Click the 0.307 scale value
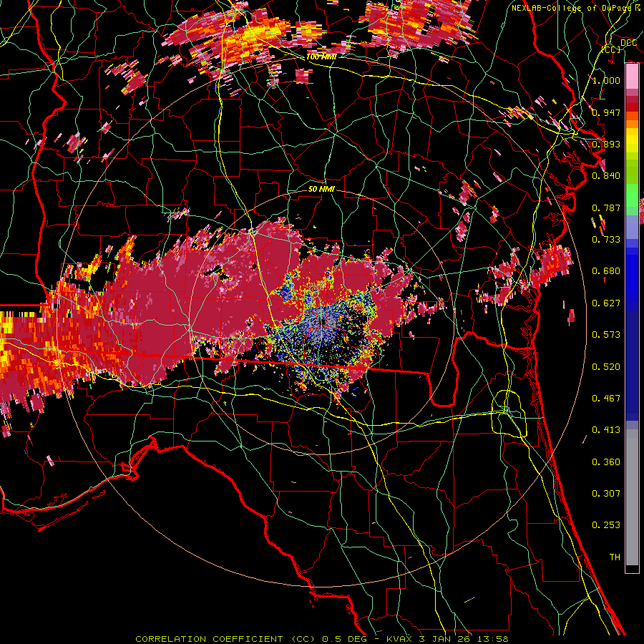Image resolution: width=644 pixels, height=644 pixels. 606,494
